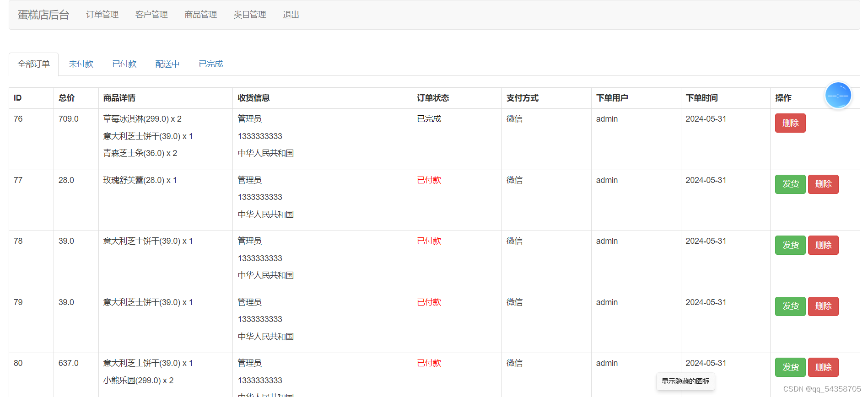Select date 2024-05-31 in order 78
The height and width of the screenshot is (397, 868).
(706, 241)
